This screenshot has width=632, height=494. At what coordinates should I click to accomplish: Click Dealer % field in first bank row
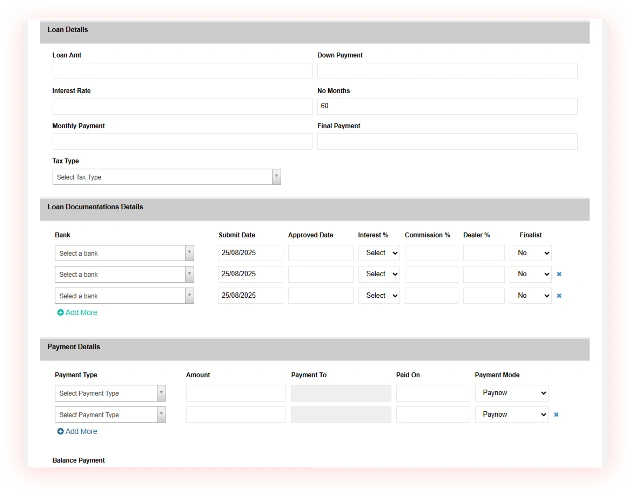[484, 253]
